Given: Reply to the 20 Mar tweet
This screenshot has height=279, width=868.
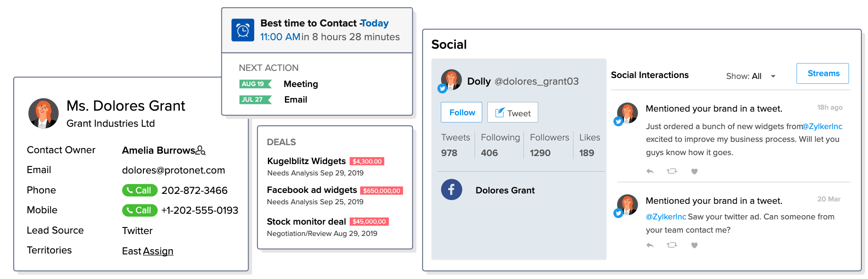Looking at the screenshot, I should point(650,245).
